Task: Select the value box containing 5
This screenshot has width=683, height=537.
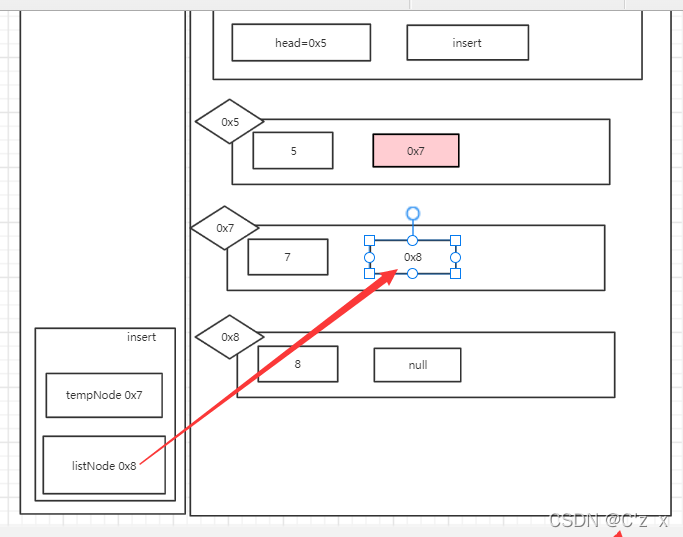Action: tap(293, 151)
